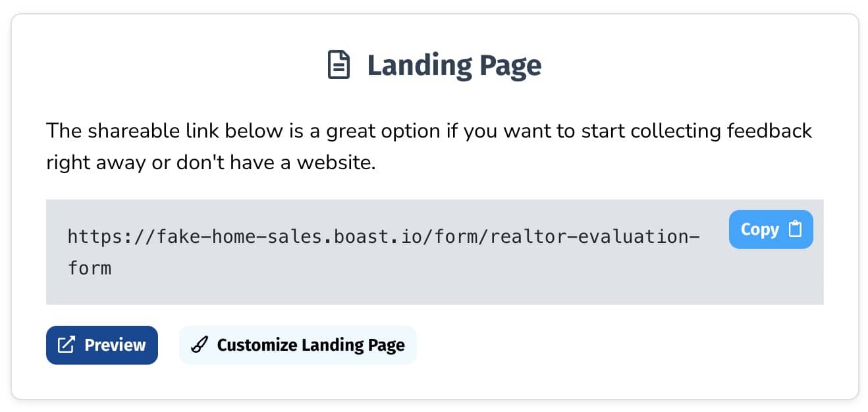
Task: Click the "Customize Landing Page" label text
Action: coord(311,345)
